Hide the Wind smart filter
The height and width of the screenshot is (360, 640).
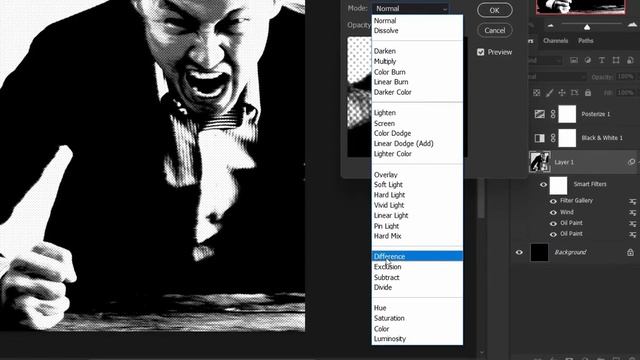point(553,213)
